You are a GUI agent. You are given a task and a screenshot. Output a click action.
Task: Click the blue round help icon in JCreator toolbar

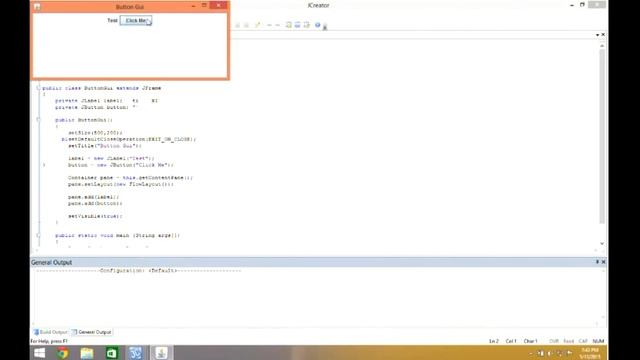click(318, 25)
